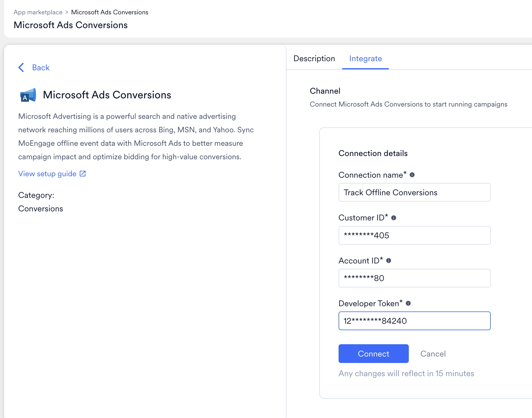Image resolution: width=532 pixels, height=418 pixels.
Task: Click 'Any changes will reflect in 15 minutes' note
Action: [406, 374]
